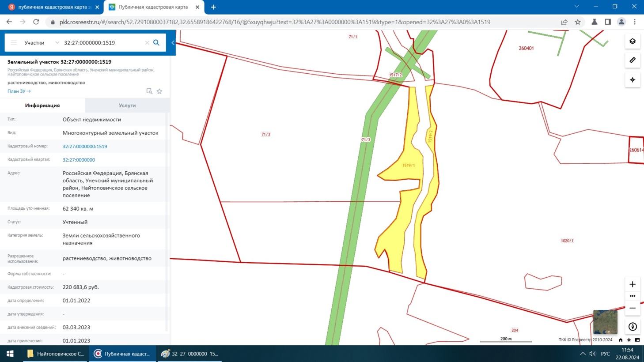Screen dimensions: 644x362
Task: Expand the three-dots zoom options
Action: tap(633, 296)
